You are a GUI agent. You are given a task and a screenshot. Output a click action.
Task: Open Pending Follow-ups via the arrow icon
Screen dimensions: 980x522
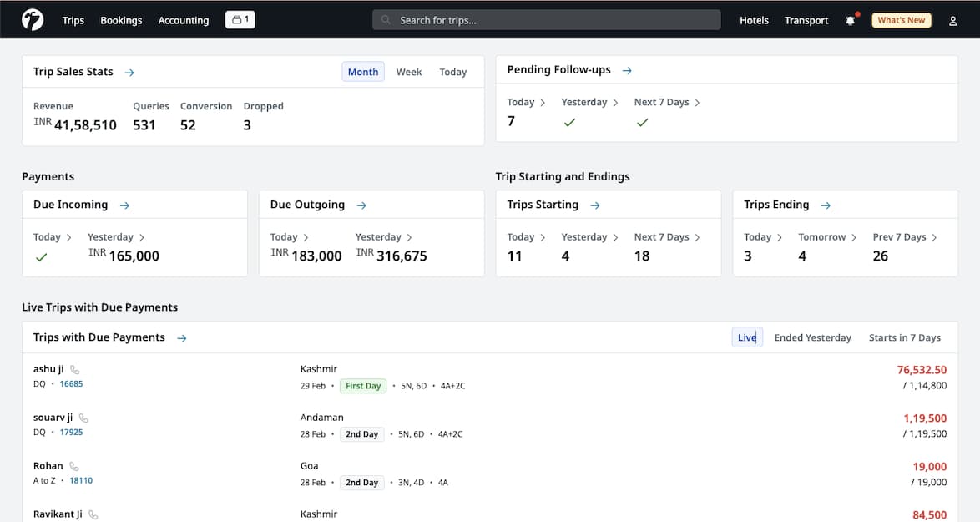(x=626, y=70)
